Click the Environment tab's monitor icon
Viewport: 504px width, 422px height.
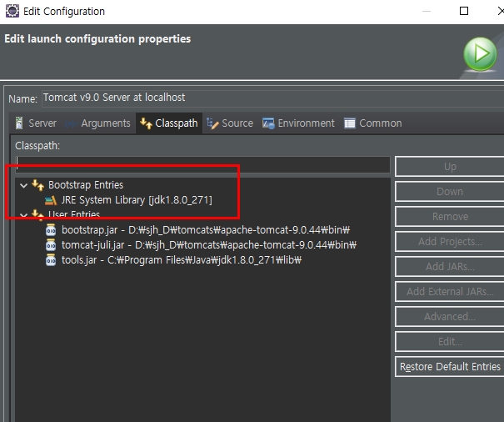(268, 123)
